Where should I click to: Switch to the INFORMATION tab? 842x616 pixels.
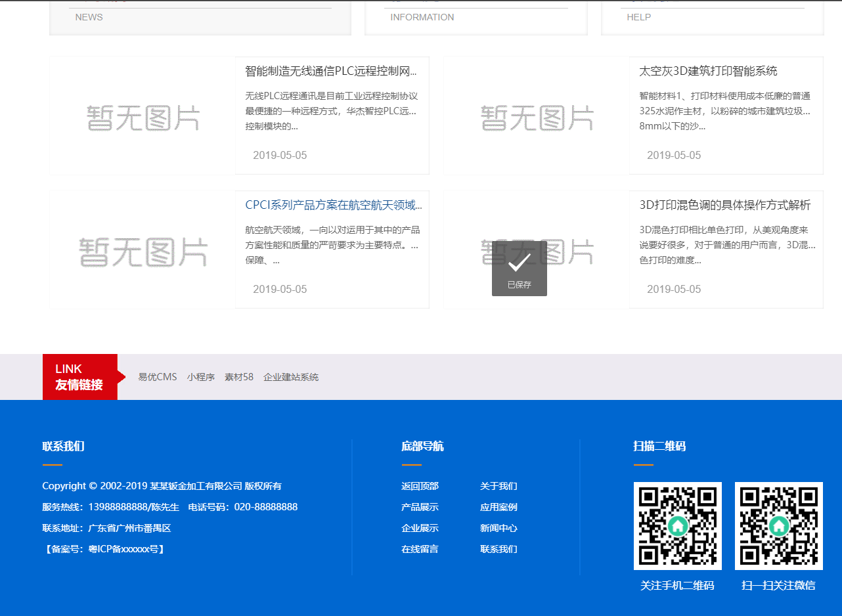pos(422,17)
